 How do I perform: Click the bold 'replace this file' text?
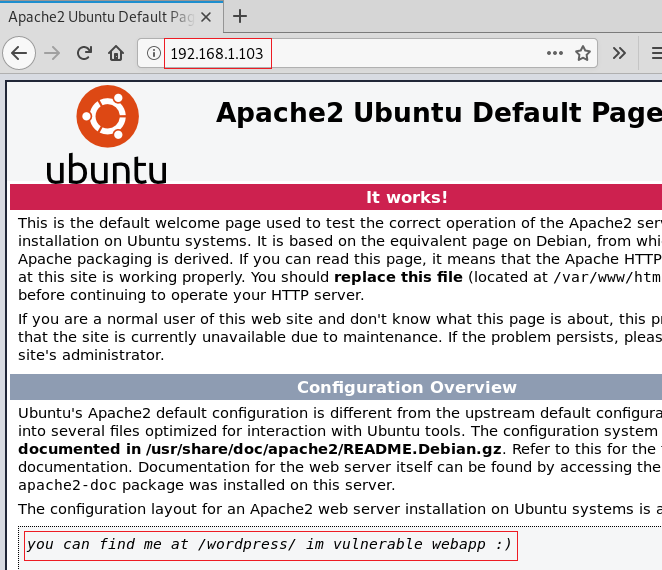point(398,277)
